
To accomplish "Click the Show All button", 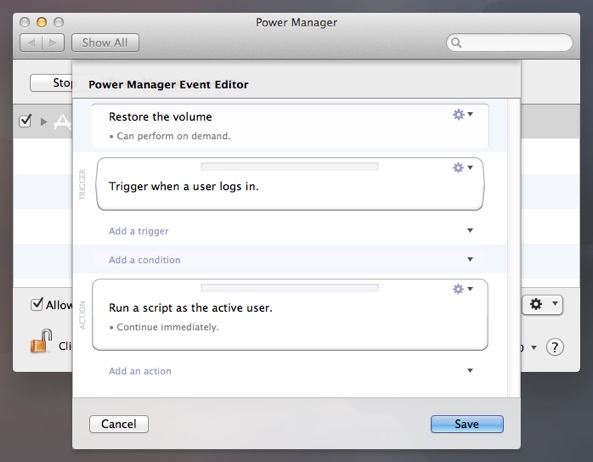I will coord(105,43).
